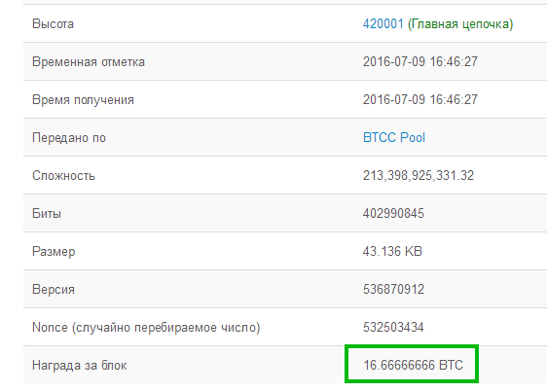
Task: Click the Биты row label
Action: pos(47,213)
